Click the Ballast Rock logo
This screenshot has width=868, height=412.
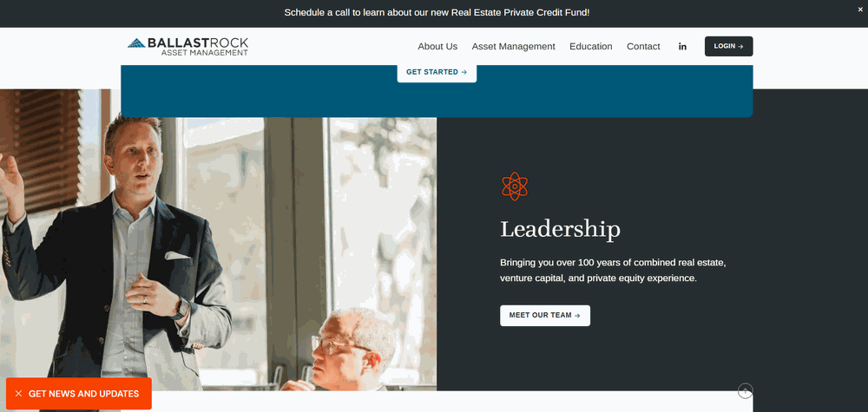pyautogui.click(x=187, y=47)
